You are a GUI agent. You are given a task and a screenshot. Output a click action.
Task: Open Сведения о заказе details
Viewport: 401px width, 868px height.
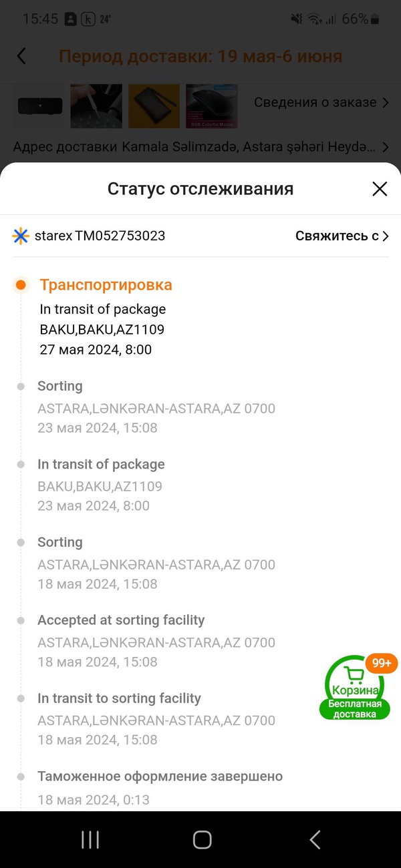coord(321,102)
